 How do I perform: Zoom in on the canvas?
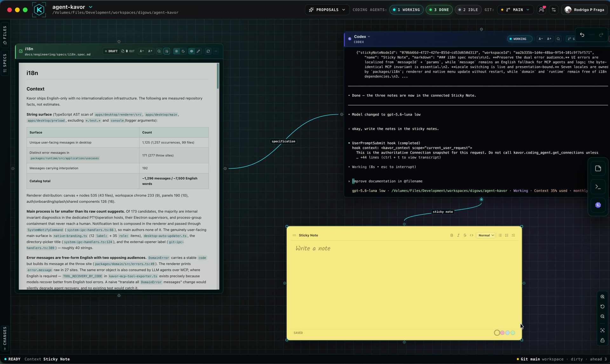point(602,297)
